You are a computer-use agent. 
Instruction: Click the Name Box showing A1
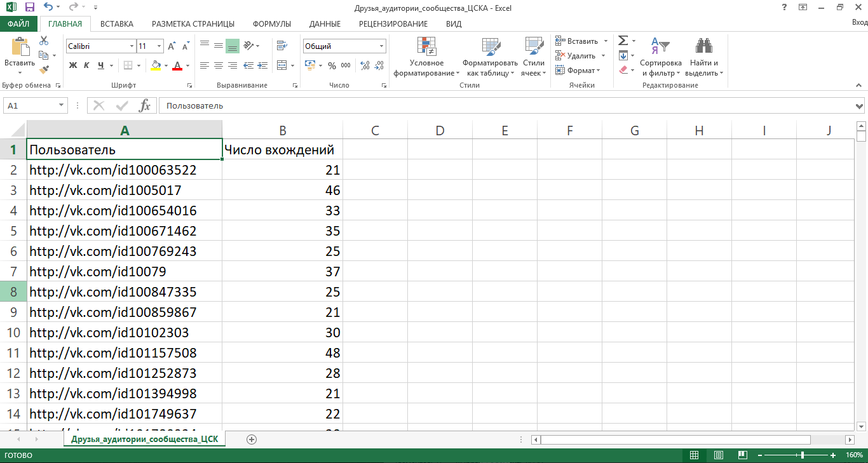[x=36, y=106]
